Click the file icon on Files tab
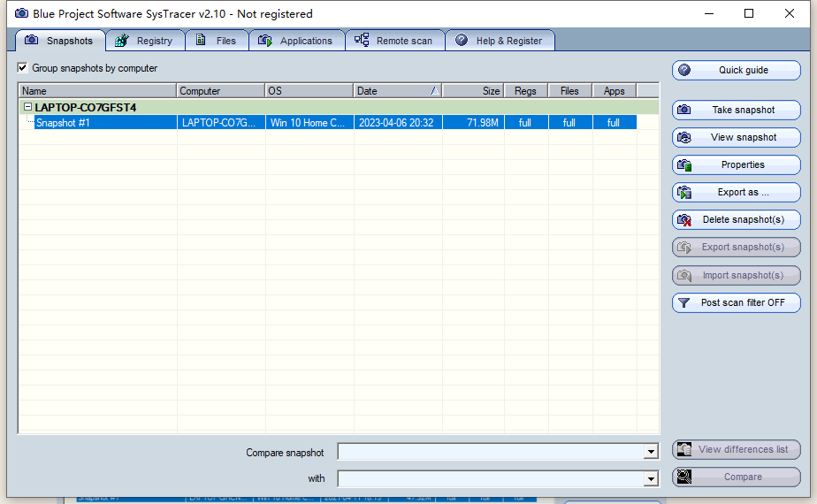 [201, 40]
